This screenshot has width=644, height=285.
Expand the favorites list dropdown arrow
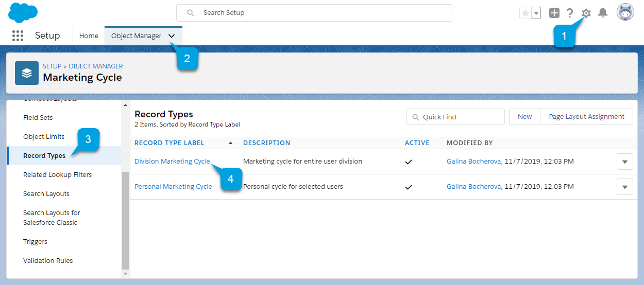pyautogui.click(x=536, y=13)
